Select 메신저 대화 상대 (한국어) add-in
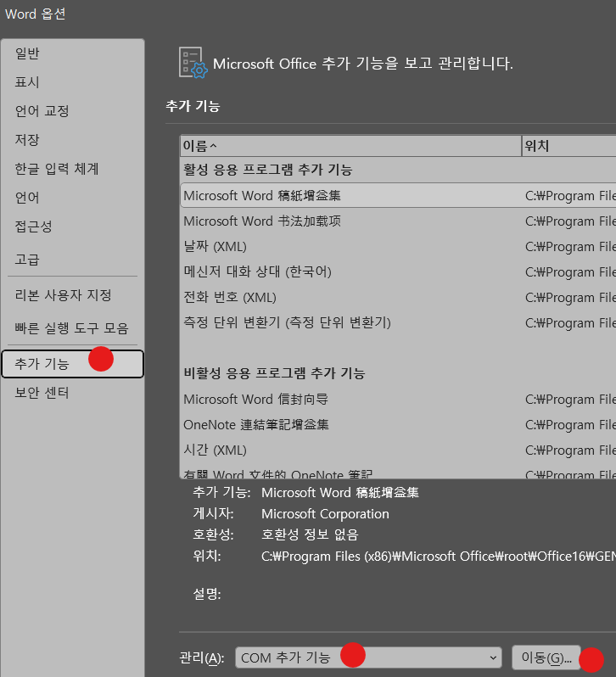 398,272
